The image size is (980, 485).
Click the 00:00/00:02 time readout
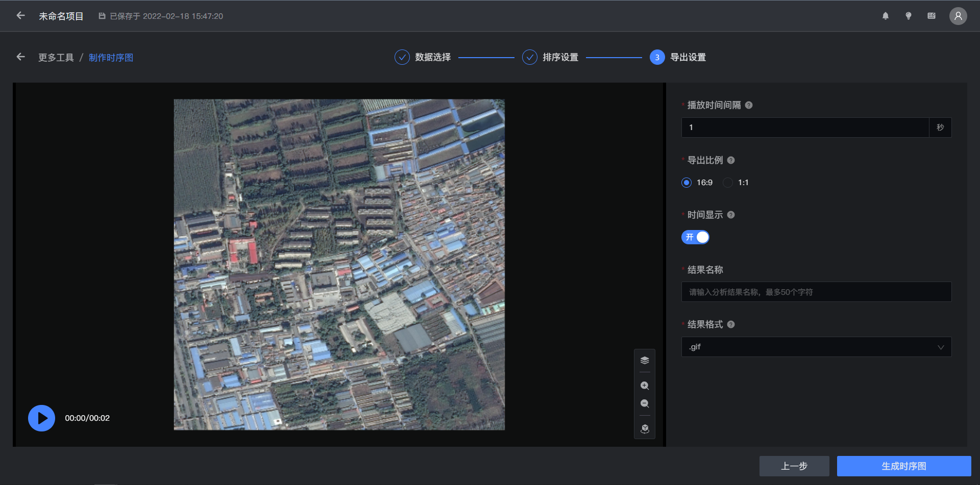(87, 418)
